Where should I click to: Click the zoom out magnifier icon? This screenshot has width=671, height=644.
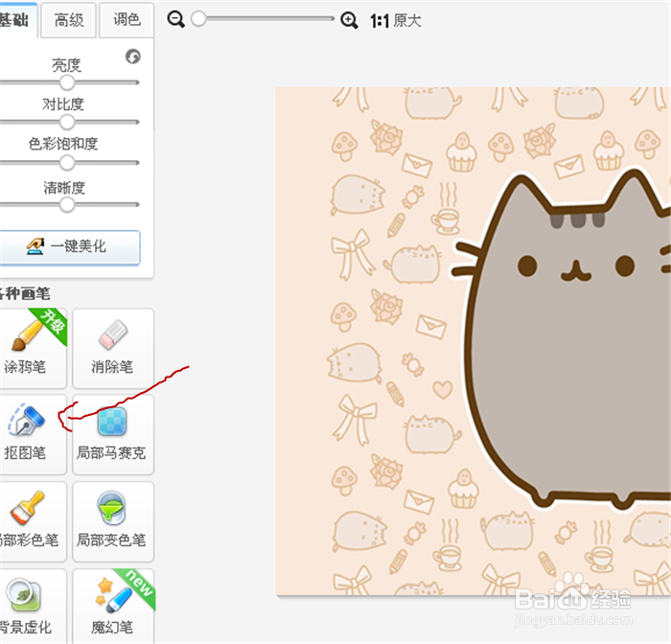(175, 20)
